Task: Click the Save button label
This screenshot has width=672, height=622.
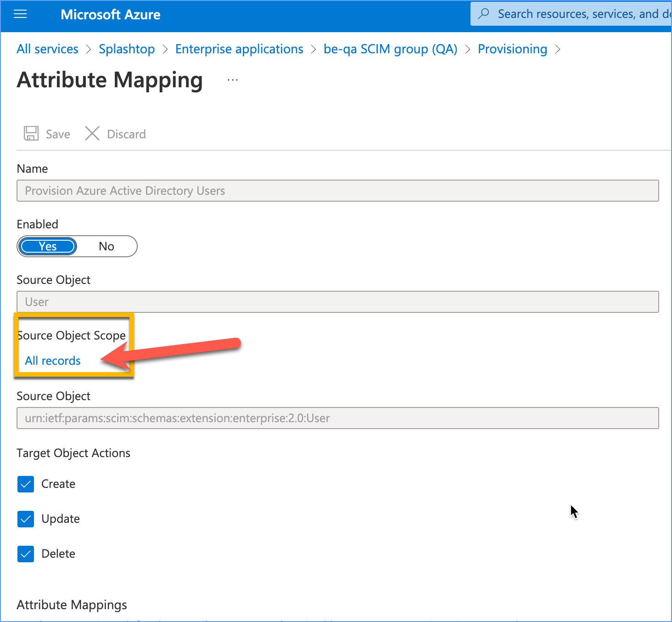Action: [58, 134]
